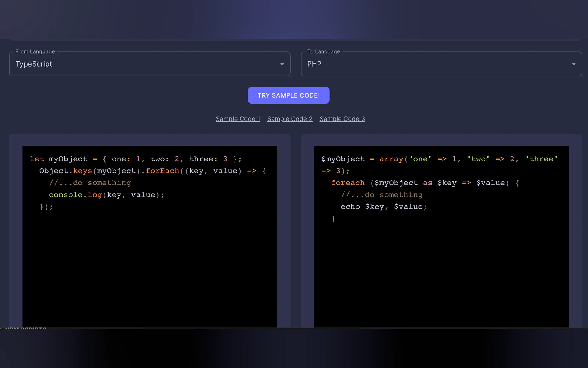Click the TypeScript language selection field
The width and height of the screenshot is (588, 368).
[x=146, y=64]
